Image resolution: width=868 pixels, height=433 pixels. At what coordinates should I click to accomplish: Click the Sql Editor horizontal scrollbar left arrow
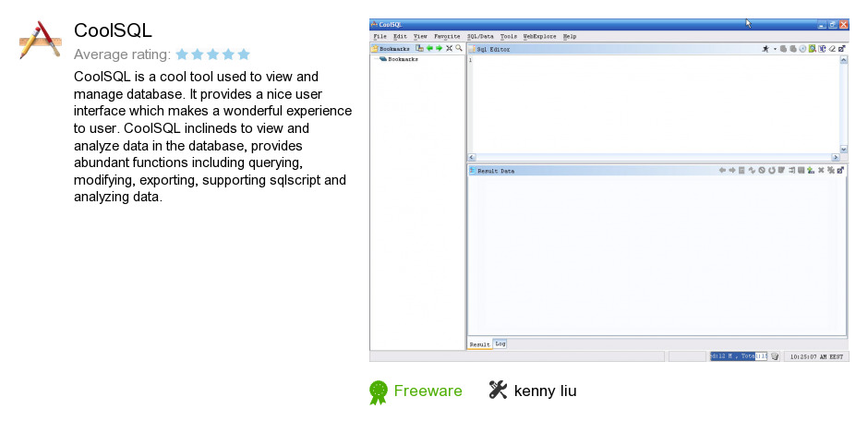click(x=472, y=158)
